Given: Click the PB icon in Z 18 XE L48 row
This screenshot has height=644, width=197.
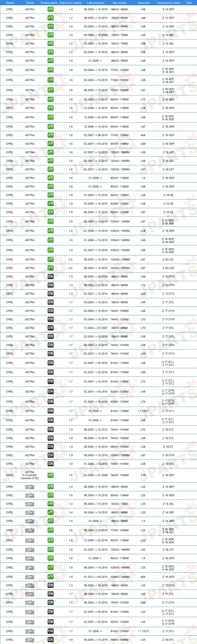Looking at the screenshot, I should point(50,195).
